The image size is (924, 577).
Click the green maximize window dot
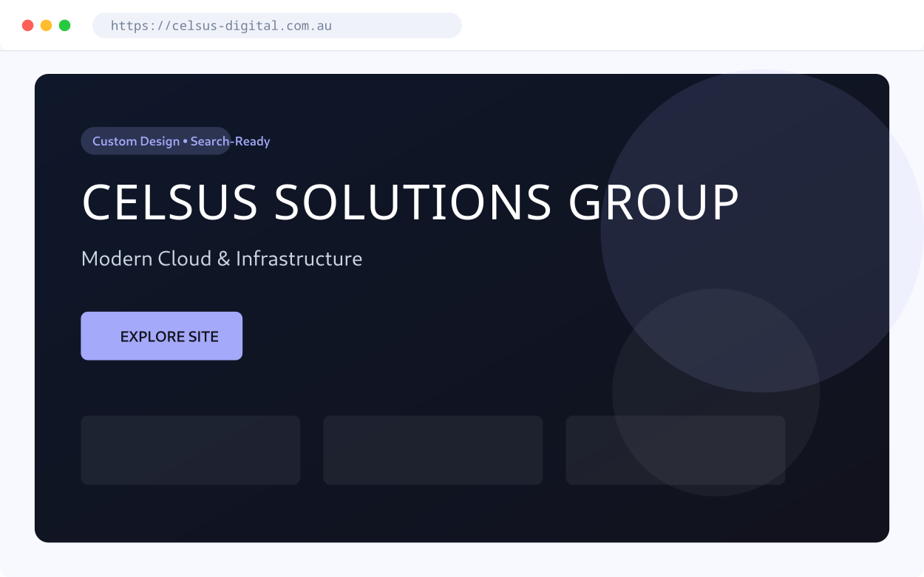[65, 25]
